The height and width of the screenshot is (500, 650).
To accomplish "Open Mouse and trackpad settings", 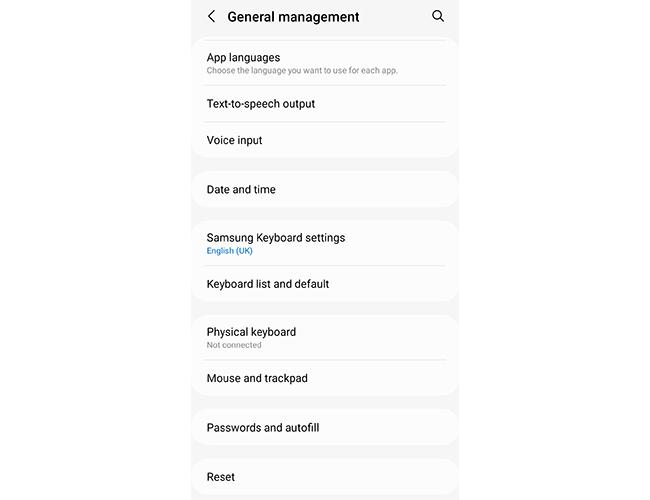I will [x=325, y=378].
